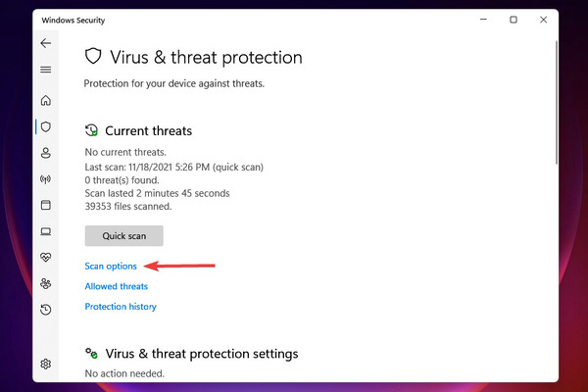This screenshot has height=392, width=588.
Task: Open Family options in the sidebar
Action: coord(46,283)
